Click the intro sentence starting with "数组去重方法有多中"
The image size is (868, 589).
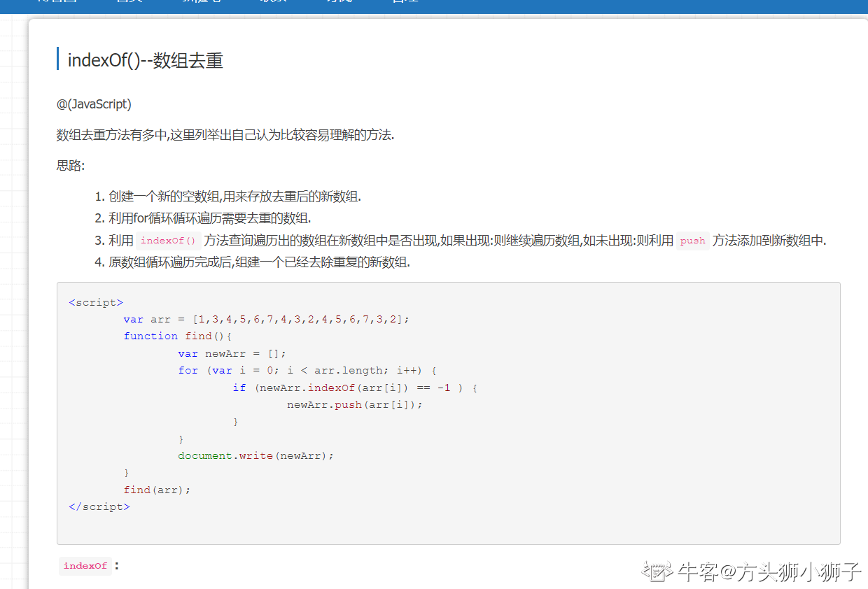pyautogui.click(x=225, y=135)
